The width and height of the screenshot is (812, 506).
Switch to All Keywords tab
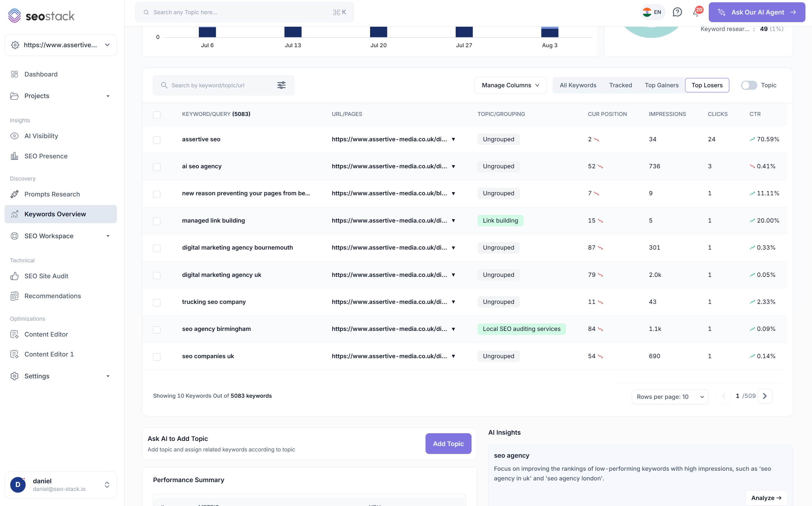coord(578,85)
